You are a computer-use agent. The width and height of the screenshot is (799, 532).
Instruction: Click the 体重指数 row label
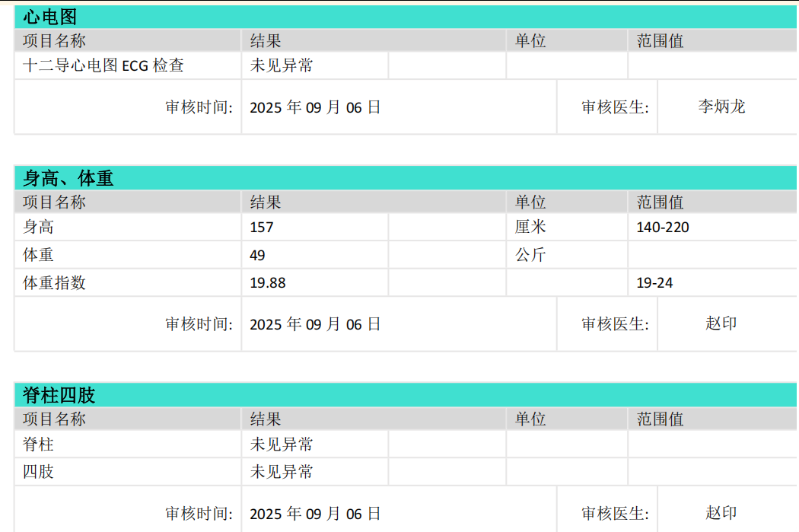54,283
